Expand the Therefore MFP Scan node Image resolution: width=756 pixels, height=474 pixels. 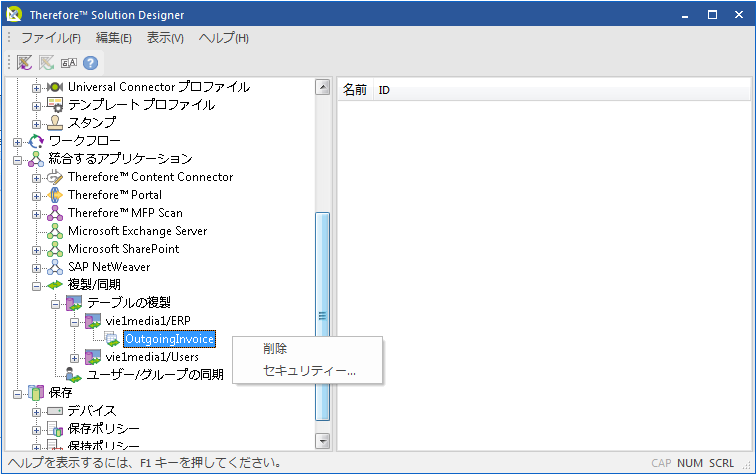pos(36,214)
